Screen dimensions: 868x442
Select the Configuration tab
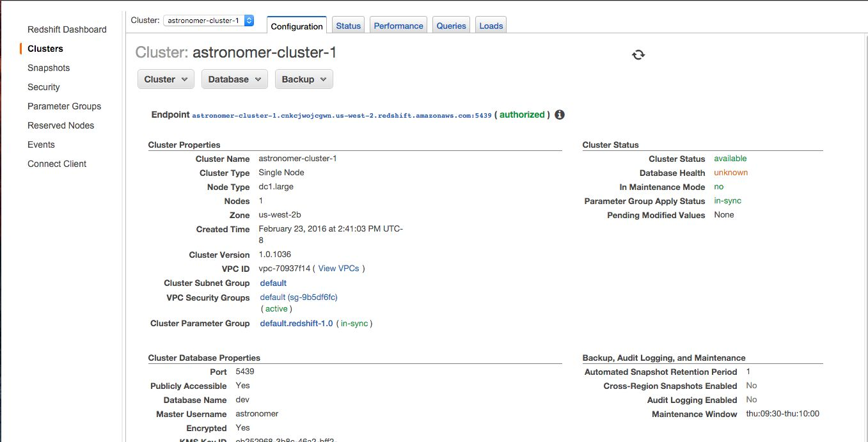pos(297,26)
